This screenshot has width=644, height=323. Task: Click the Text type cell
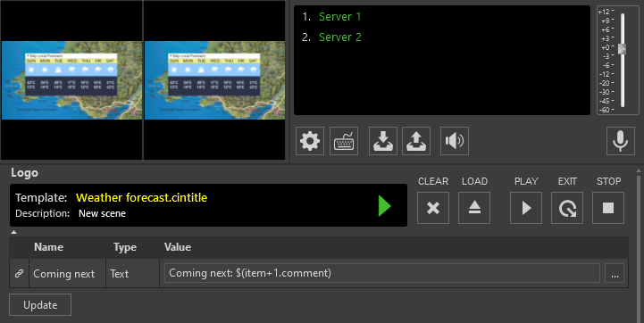pos(133,273)
